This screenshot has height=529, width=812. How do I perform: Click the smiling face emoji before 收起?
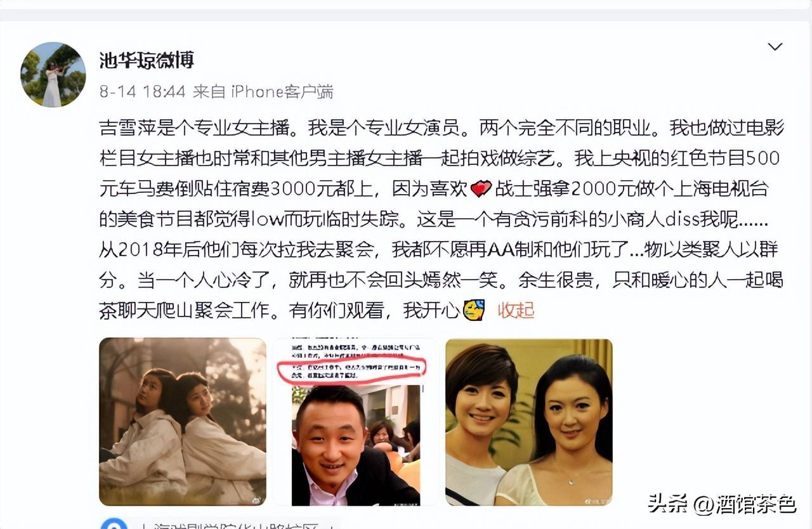point(474,310)
